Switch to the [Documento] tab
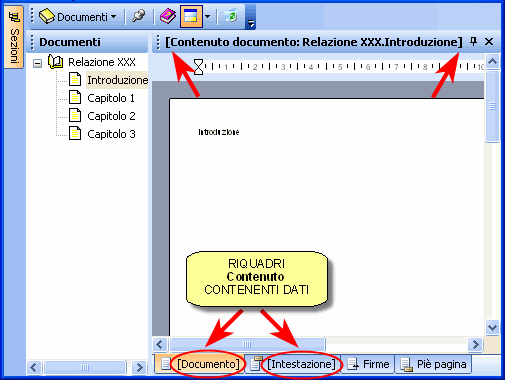505x380 pixels. click(200, 364)
